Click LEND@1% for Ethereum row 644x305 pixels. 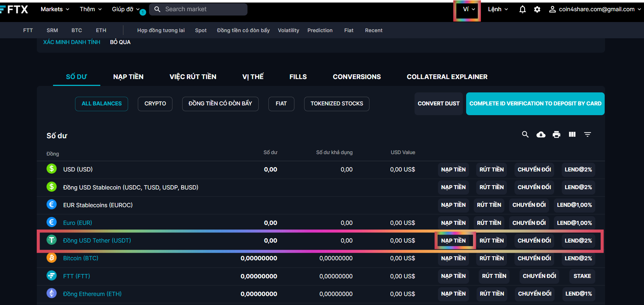pos(578,293)
